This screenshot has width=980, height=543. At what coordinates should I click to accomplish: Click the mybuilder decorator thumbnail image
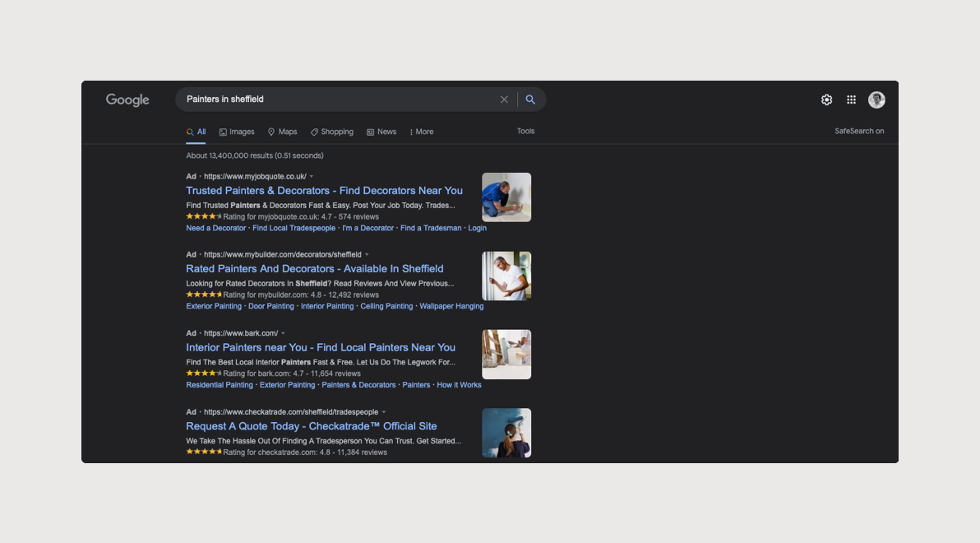click(x=506, y=276)
